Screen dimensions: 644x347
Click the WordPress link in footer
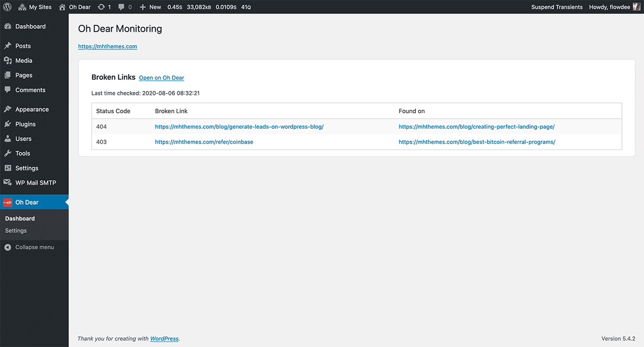tap(164, 339)
